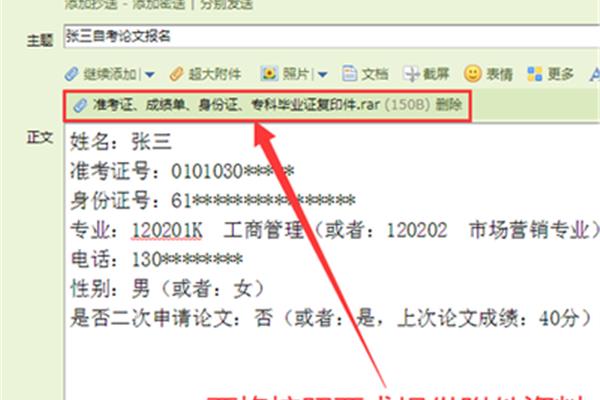The width and height of the screenshot is (600, 400).
Task: Click the paperclip icon for 继续添加
Action: point(72,73)
